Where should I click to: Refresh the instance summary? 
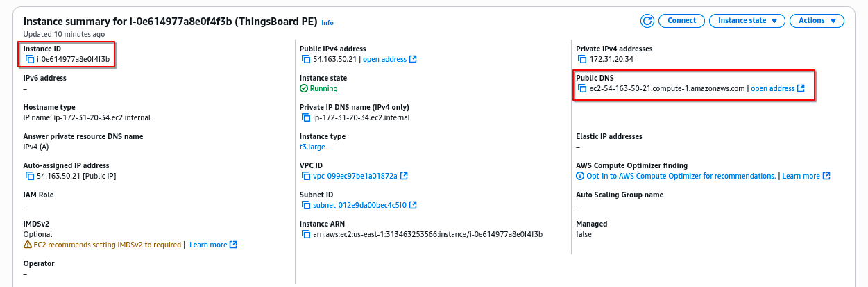click(x=647, y=21)
